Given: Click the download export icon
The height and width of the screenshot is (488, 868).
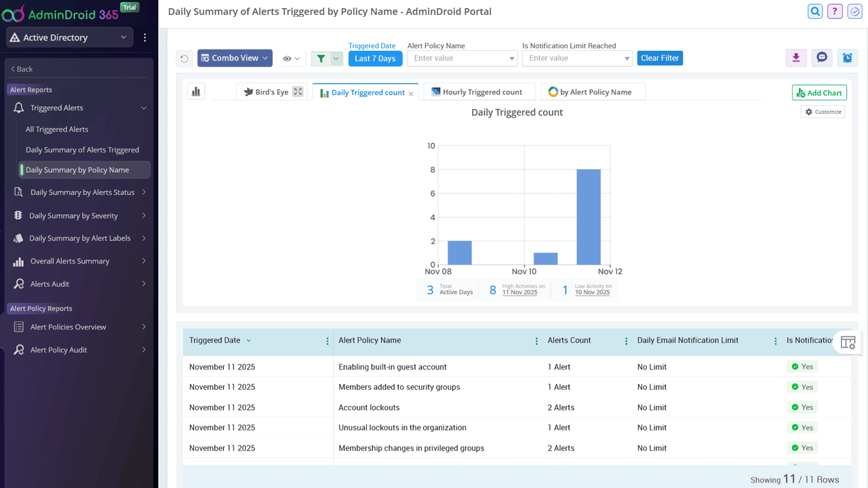Looking at the screenshot, I should pyautogui.click(x=796, y=58).
